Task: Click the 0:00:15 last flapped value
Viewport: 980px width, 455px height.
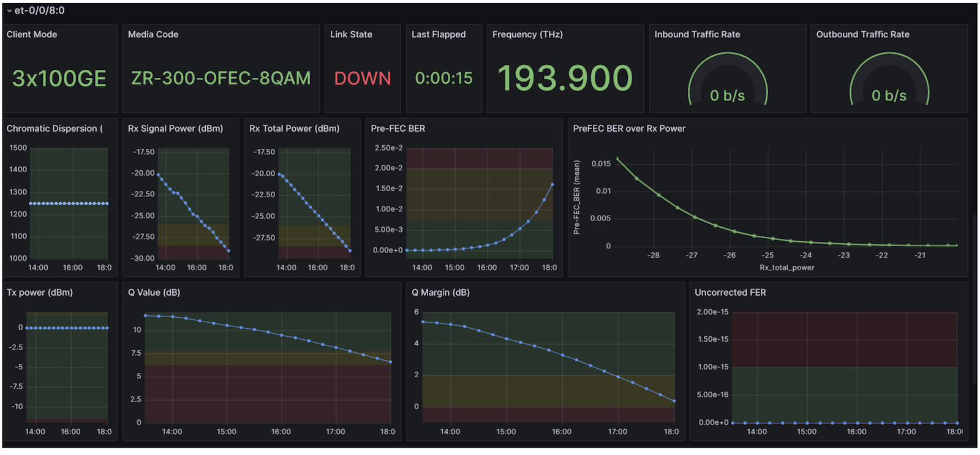Action: pos(444,78)
